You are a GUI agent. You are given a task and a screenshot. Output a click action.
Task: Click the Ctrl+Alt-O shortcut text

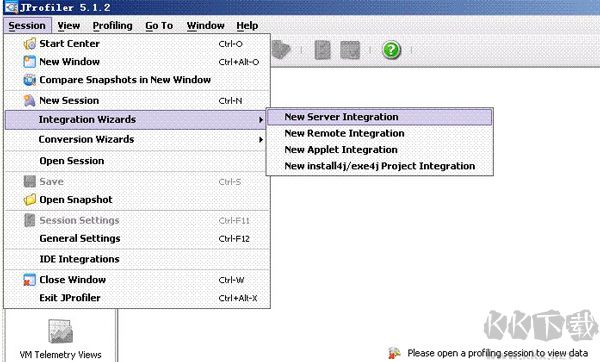pos(239,62)
